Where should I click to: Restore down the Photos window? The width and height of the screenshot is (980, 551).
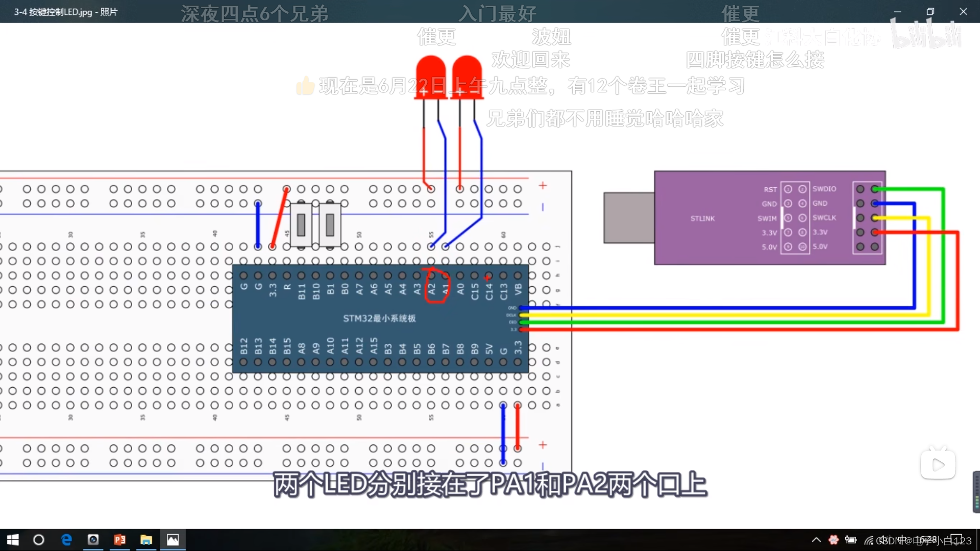(x=930, y=11)
